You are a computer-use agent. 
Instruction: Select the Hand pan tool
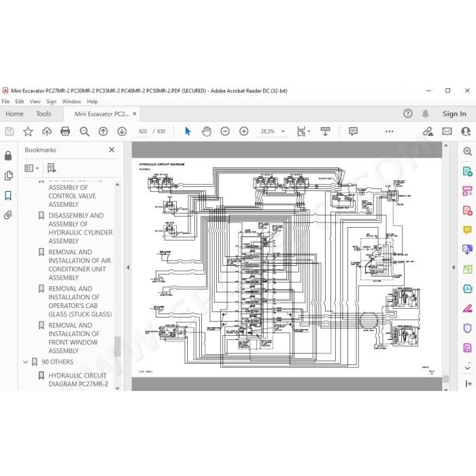click(x=207, y=131)
